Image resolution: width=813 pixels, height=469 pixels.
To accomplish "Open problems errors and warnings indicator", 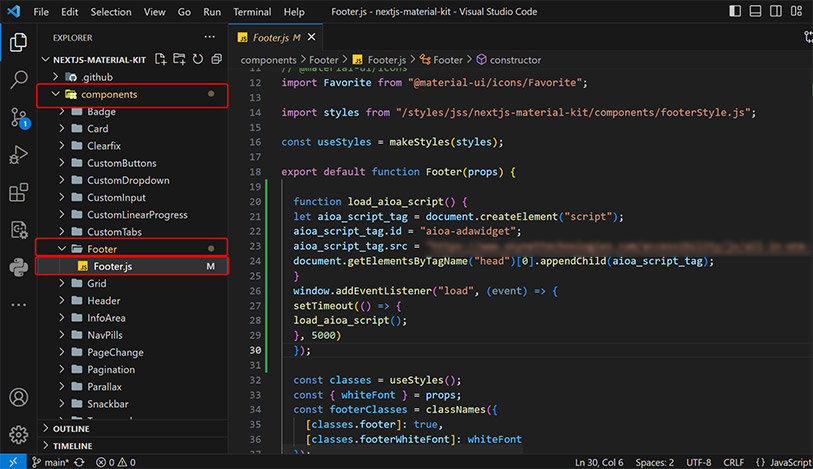I will [116, 462].
